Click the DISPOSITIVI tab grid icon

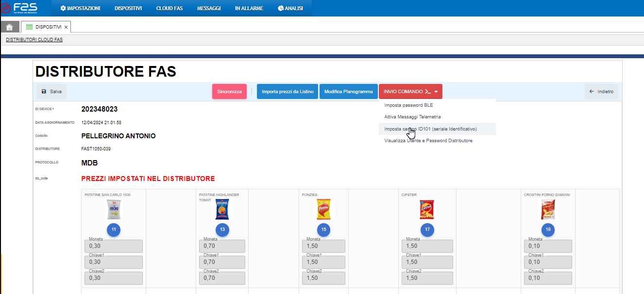point(29,27)
